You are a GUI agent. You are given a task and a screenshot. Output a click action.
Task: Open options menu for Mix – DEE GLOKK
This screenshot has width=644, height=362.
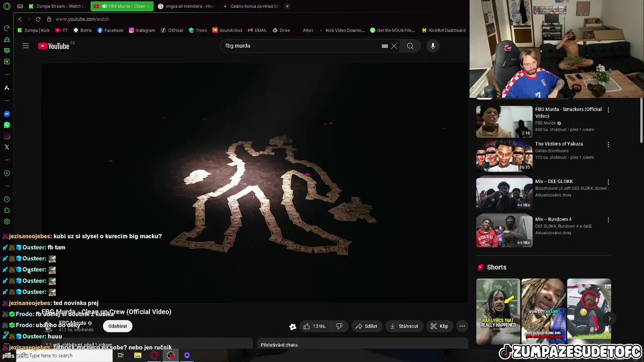pos(608,182)
